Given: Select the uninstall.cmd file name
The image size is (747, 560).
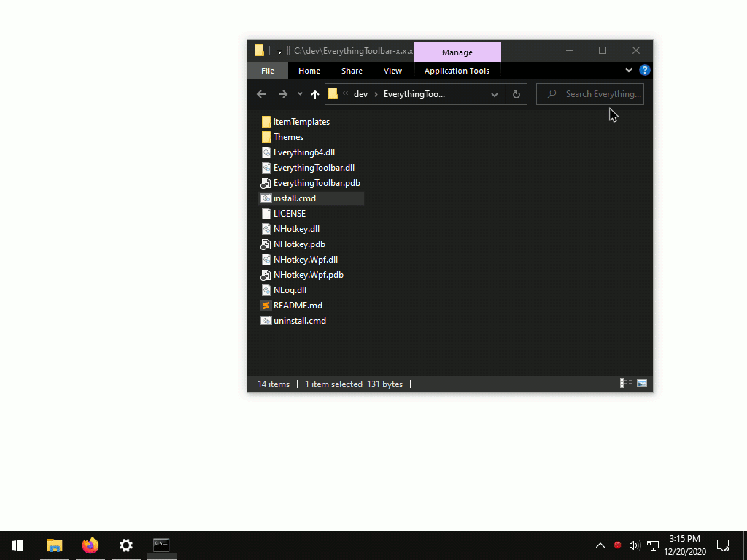Looking at the screenshot, I should click(x=300, y=321).
